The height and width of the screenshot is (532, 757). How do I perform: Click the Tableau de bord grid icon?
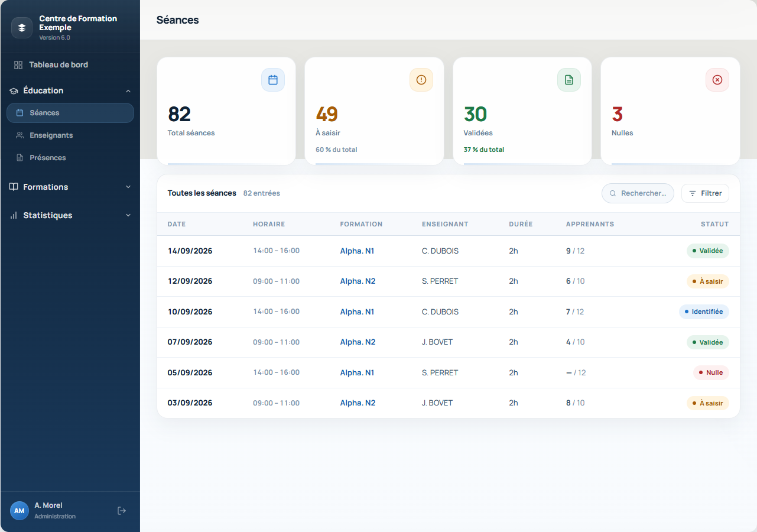coord(18,65)
